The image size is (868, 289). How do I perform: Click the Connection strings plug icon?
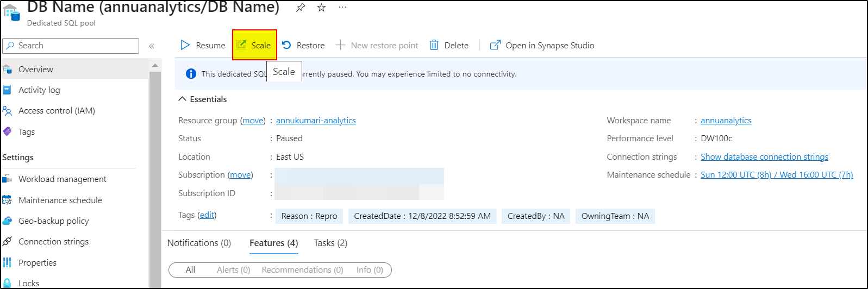pyautogui.click(x=7, y=242)
